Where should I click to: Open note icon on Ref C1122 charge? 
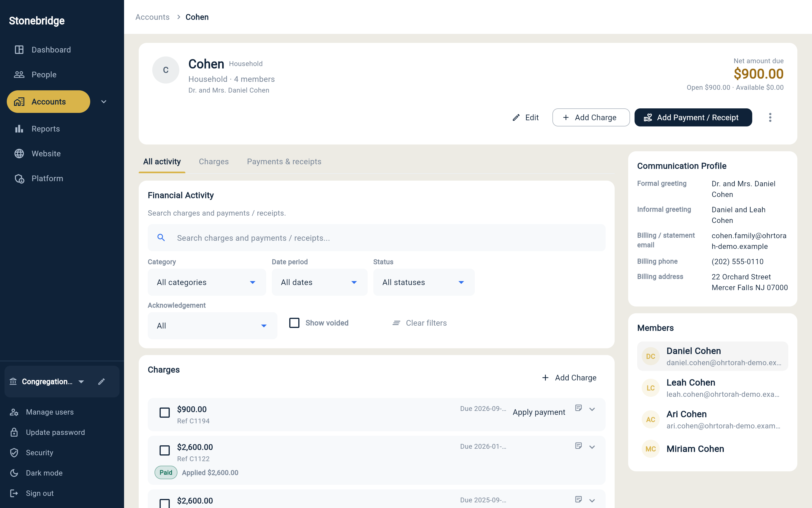pyautogui.click(x=579, y=446)
